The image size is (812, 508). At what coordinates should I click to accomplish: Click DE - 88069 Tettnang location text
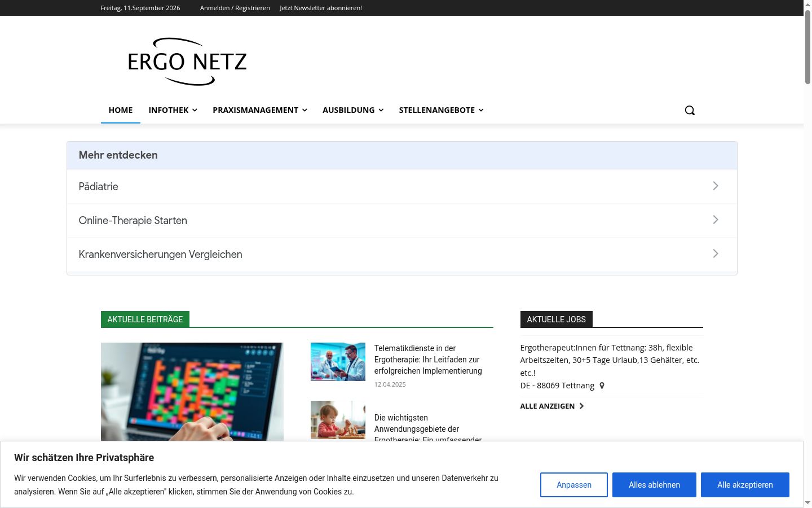coord(557,386)
